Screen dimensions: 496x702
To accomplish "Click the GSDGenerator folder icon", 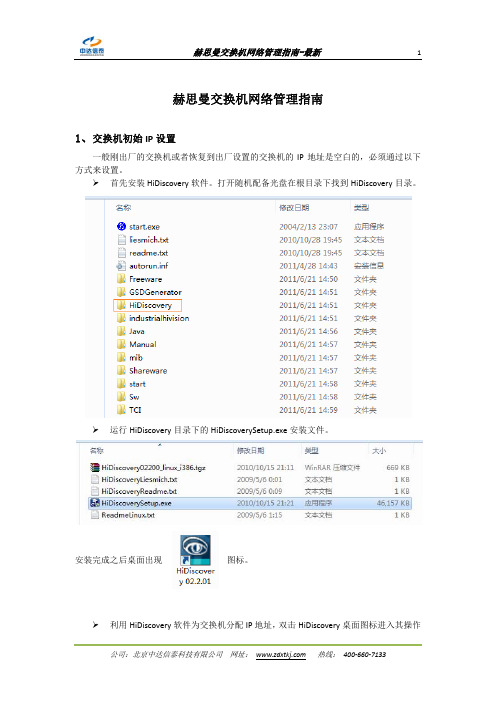I will (x=121, y=292).
